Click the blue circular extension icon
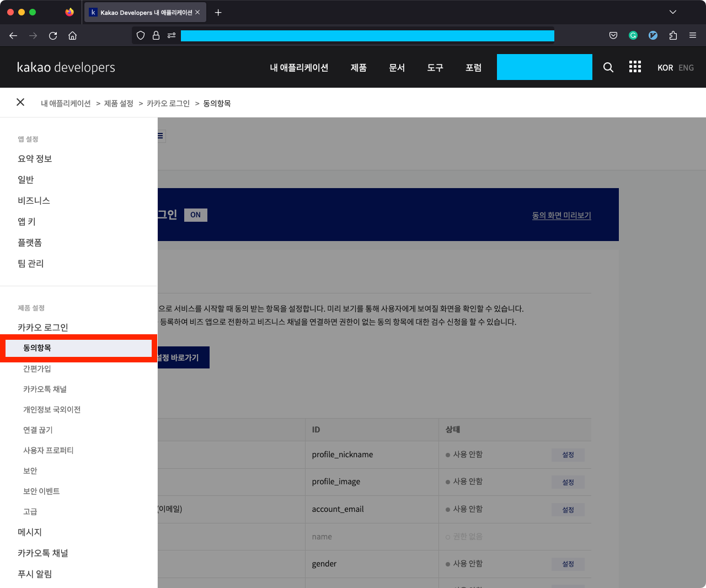 [x=653, y=35]
